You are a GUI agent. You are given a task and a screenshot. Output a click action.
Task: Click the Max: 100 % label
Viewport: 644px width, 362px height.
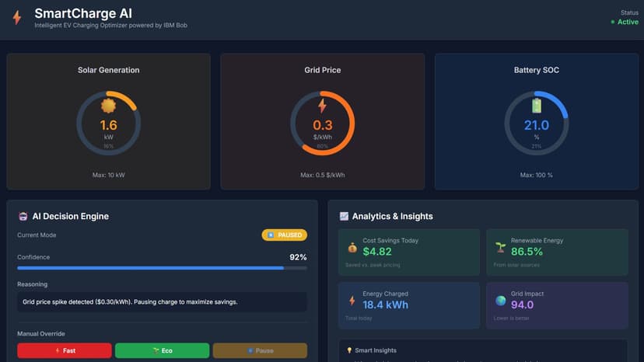pyautogui.click(x=537, y=175)
